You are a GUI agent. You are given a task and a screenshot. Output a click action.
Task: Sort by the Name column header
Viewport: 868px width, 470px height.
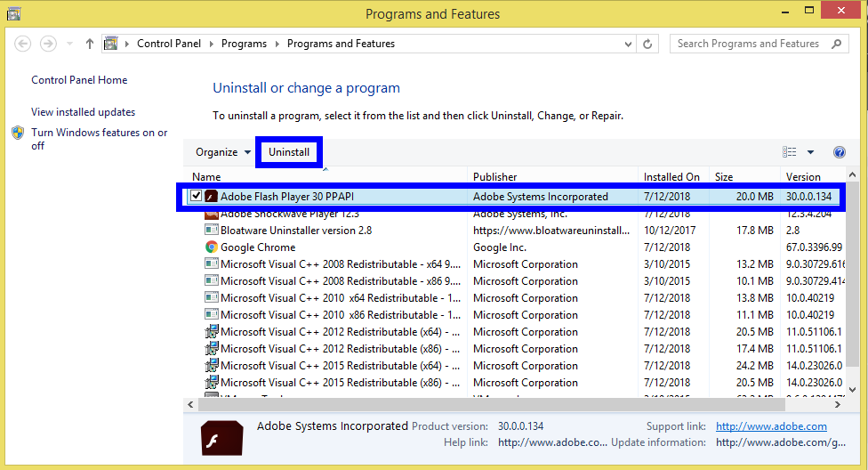[x=206, y=177]
